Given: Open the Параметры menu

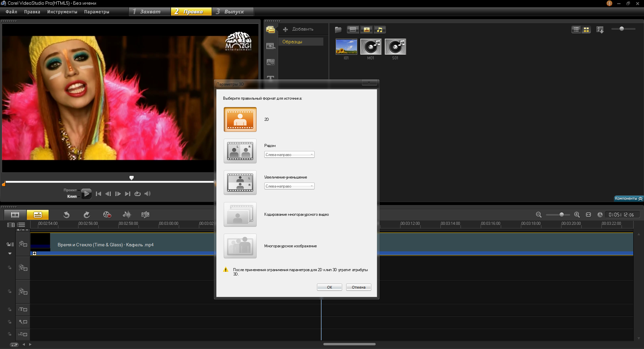Looking at the screenshot, I should tap(97, 12).
